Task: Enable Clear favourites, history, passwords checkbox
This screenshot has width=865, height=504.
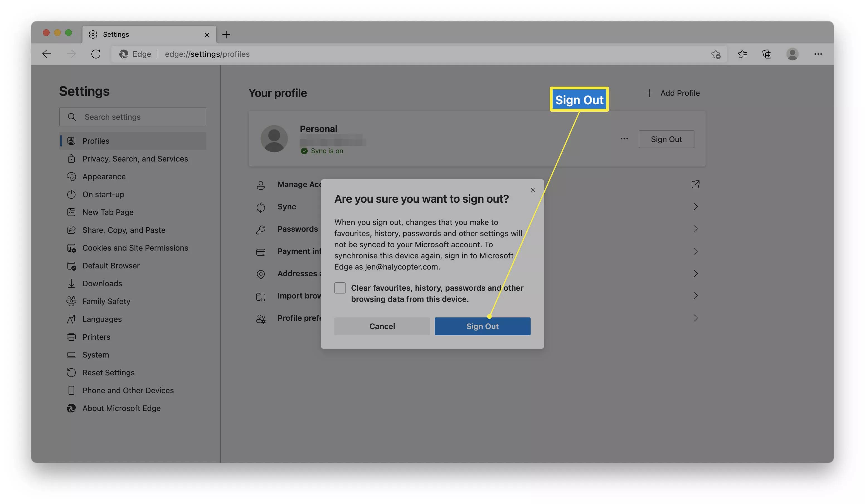Action: (x=339, y=287)
